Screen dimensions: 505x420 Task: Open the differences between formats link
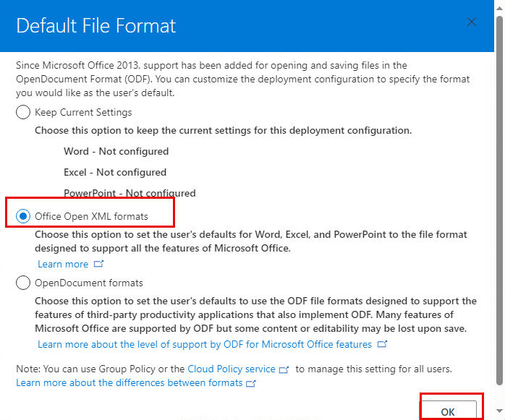130,382
